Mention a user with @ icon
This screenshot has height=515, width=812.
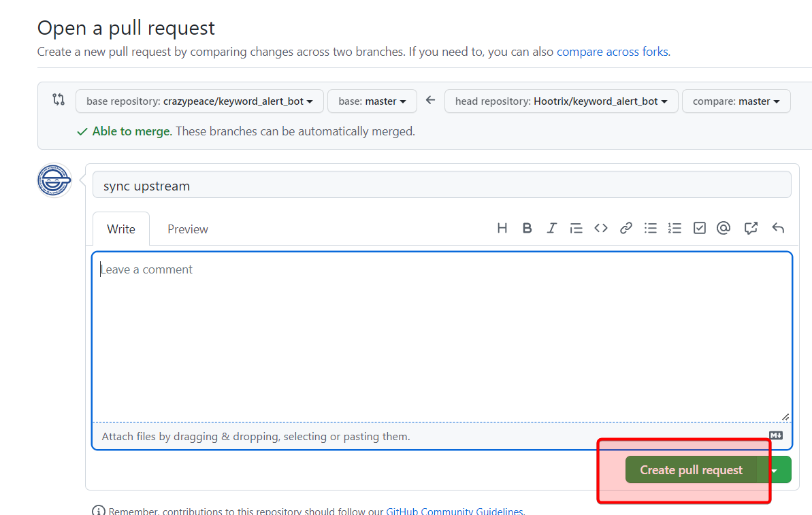tap(724, 229)
